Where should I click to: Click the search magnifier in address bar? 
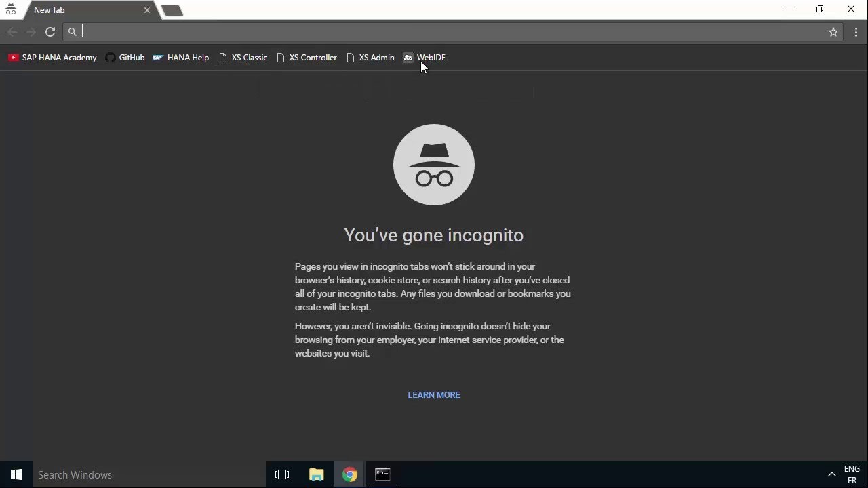click(73, 32)
